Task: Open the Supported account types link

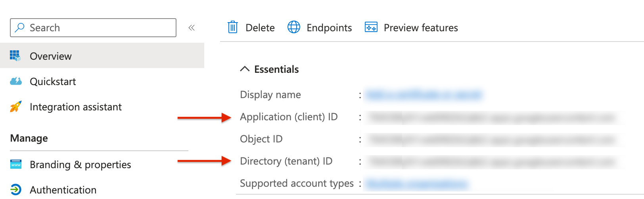Action: 416,184
